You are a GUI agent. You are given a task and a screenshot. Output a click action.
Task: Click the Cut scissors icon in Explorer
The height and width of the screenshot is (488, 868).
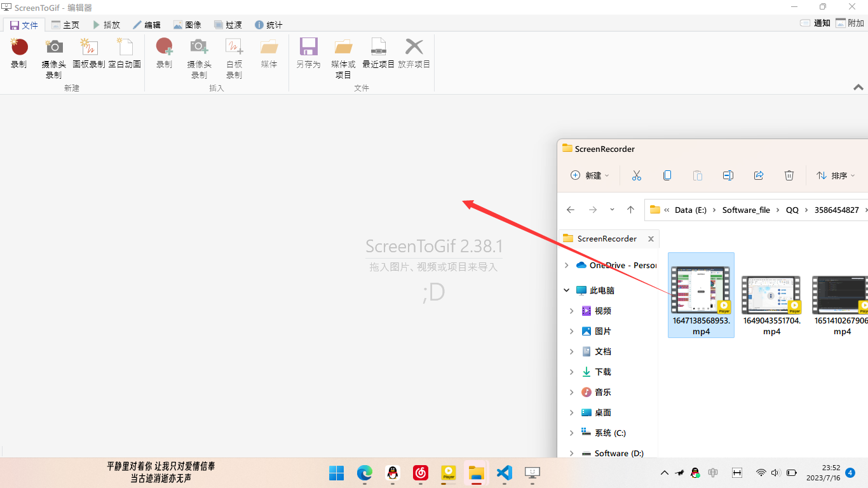click(x=636, y=175)
